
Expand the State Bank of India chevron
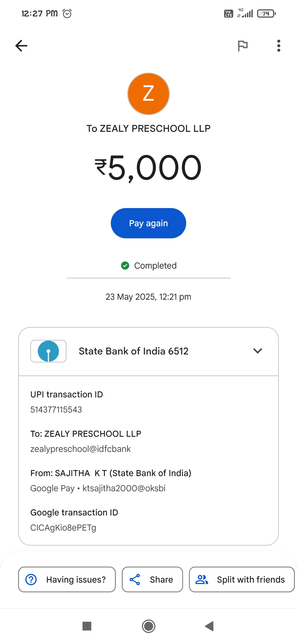257,351
